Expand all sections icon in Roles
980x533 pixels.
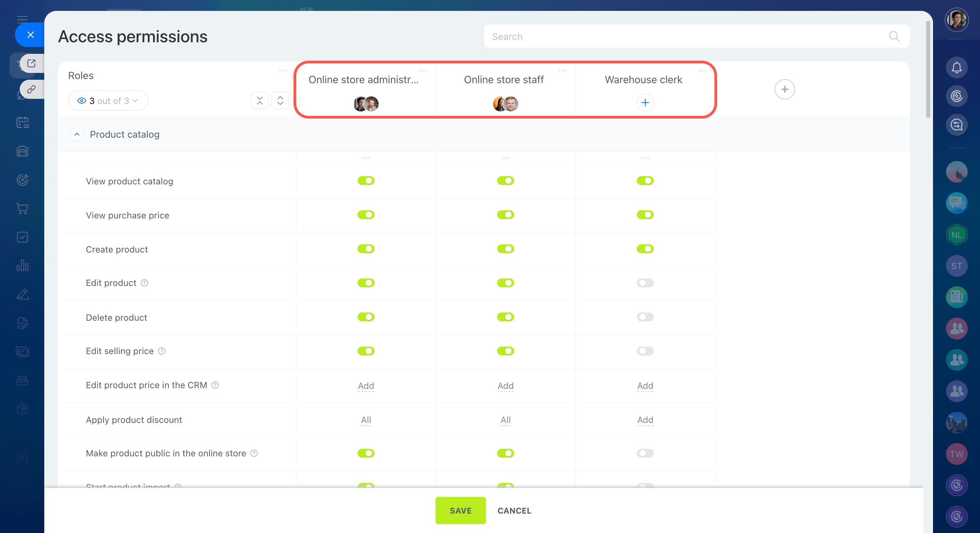coord(280,101)
